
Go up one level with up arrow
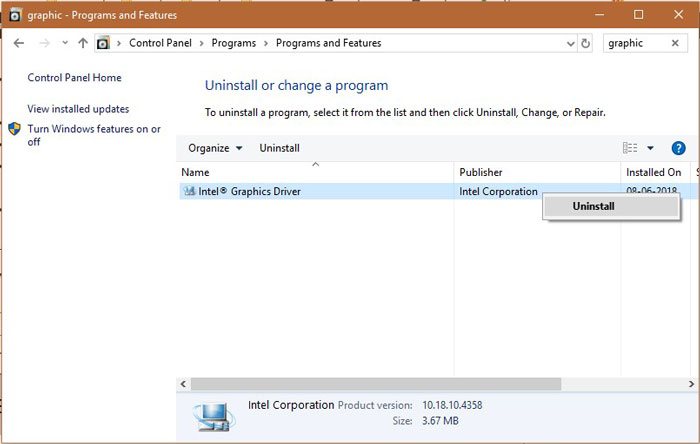tap(83, 43)
